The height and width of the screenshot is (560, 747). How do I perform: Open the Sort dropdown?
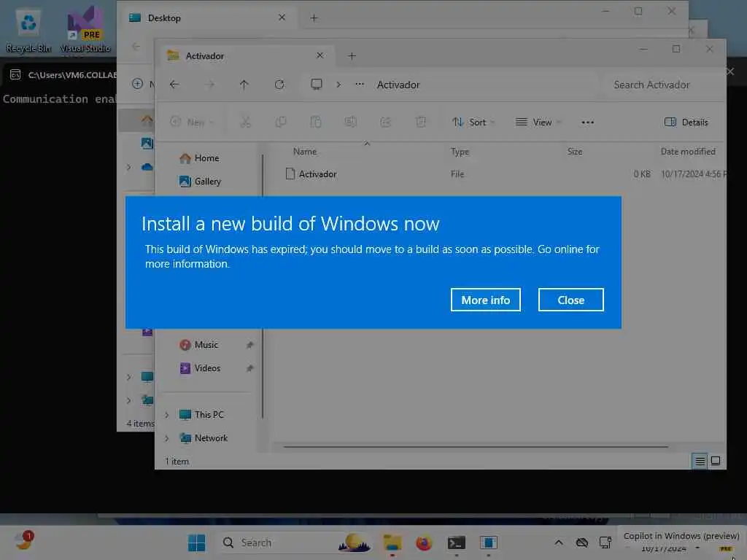(473, 122)
